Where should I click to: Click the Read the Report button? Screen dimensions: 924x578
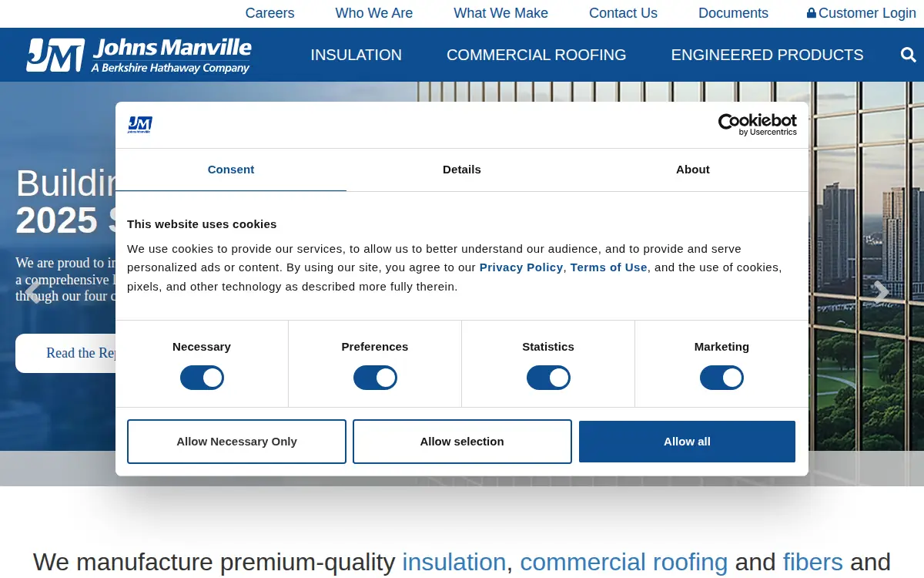[x=66, y=353]
